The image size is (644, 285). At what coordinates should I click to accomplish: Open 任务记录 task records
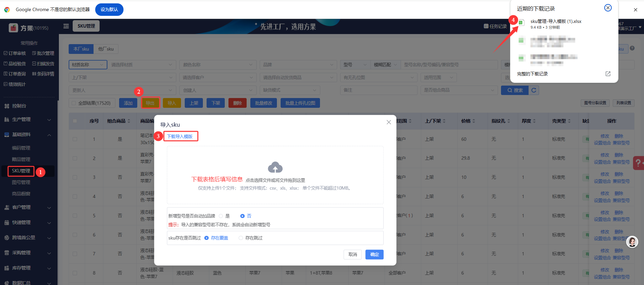(495, 26)
